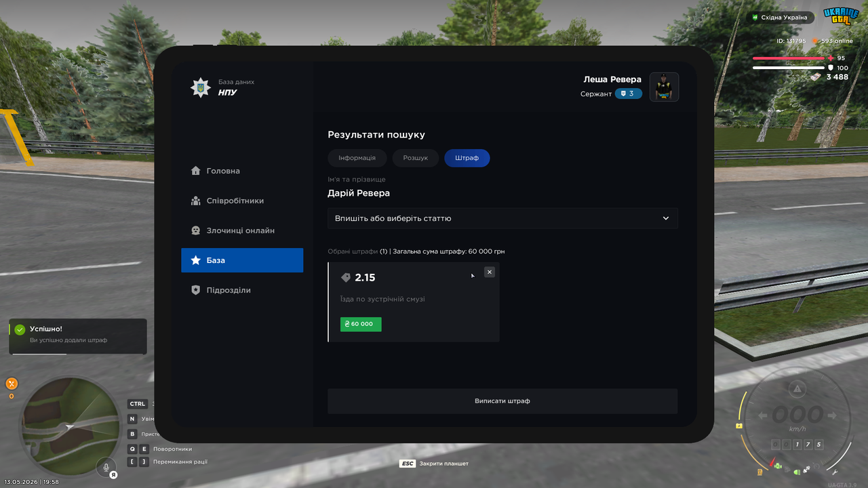Click the green server shield icon

point(755,18)
